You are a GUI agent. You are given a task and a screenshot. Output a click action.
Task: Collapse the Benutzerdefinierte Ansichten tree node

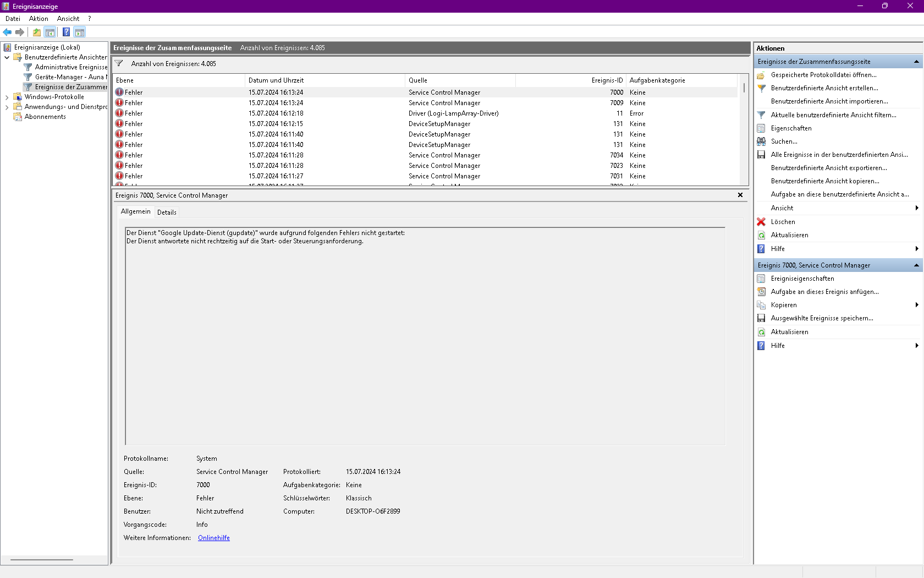tap(7, 57)
